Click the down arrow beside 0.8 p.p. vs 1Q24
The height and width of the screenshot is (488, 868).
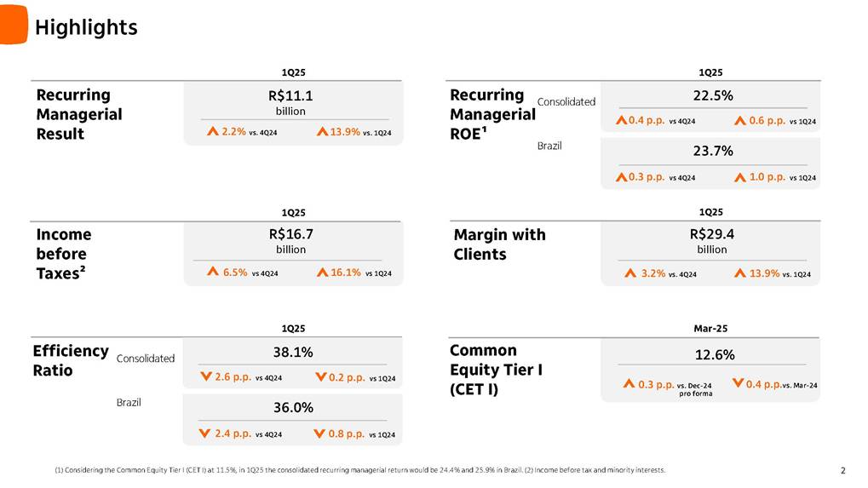tap(320, 433)
